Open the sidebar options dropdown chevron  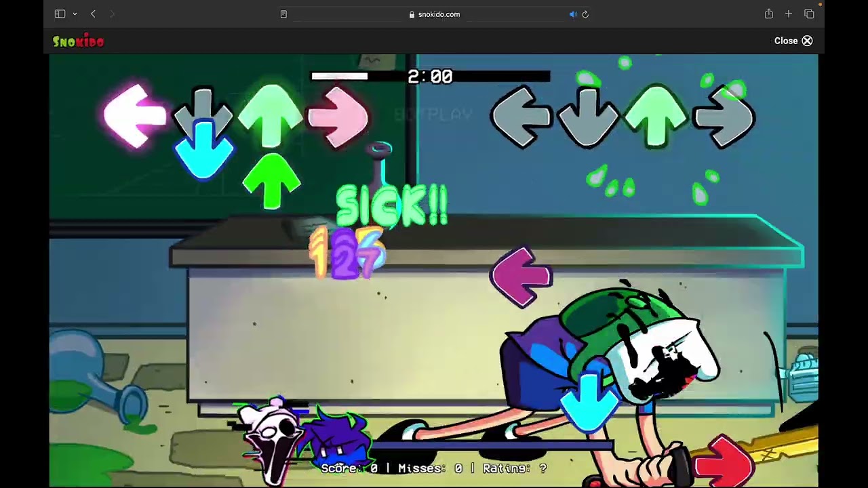tap(75, 14)
